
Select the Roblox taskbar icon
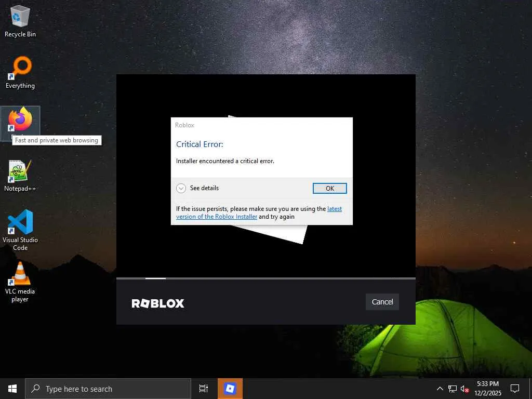(x=230, y=389)
